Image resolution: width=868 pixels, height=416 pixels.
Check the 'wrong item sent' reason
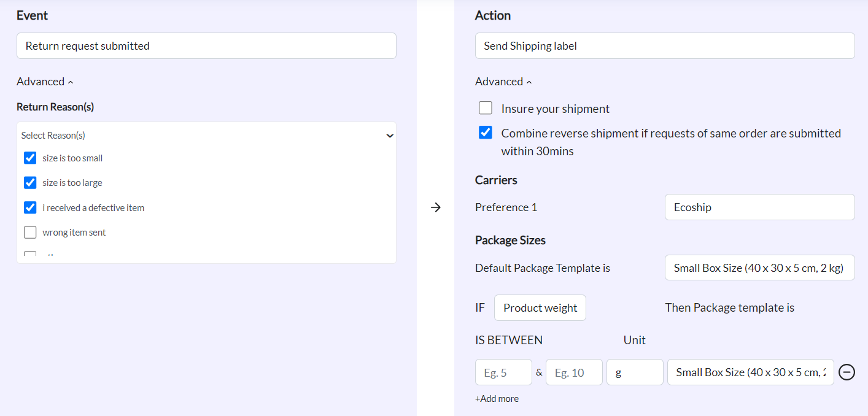(x=30, y=233)
